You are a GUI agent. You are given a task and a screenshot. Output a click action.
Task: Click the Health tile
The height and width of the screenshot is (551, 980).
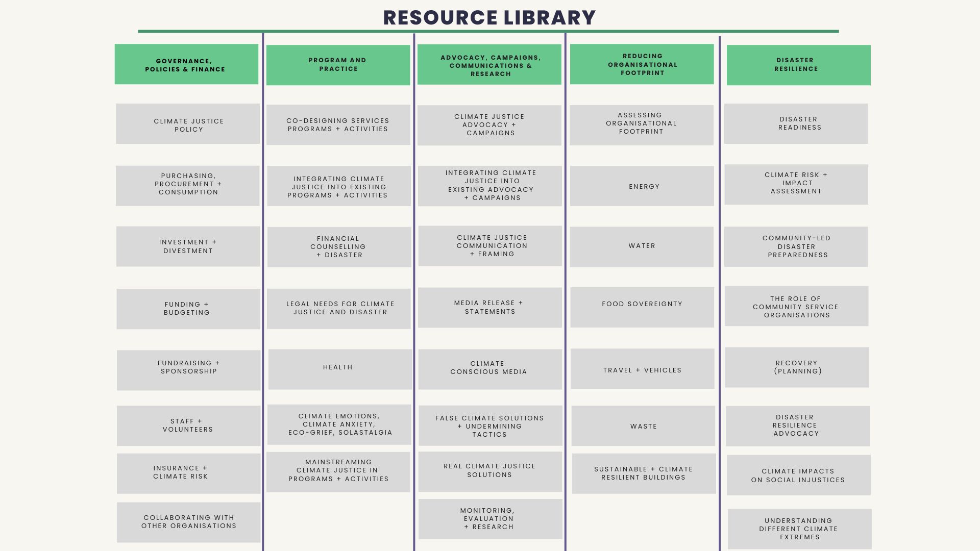(340, 369)
